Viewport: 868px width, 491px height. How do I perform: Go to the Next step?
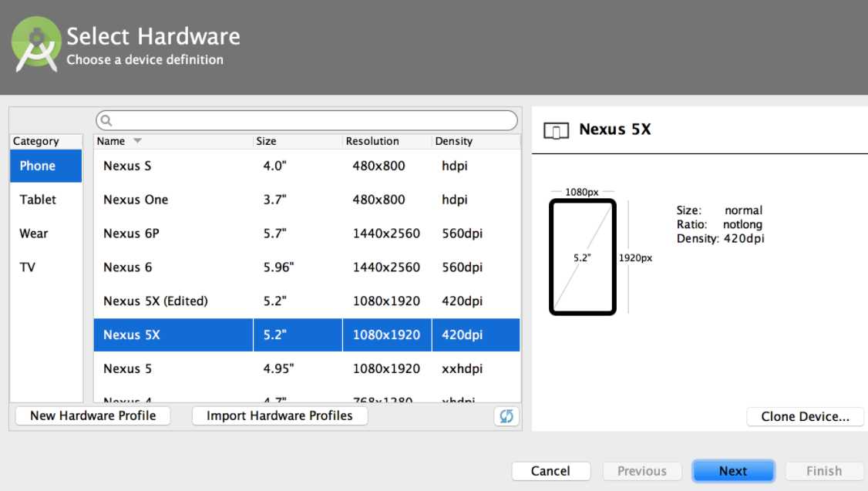click(733, 471)
